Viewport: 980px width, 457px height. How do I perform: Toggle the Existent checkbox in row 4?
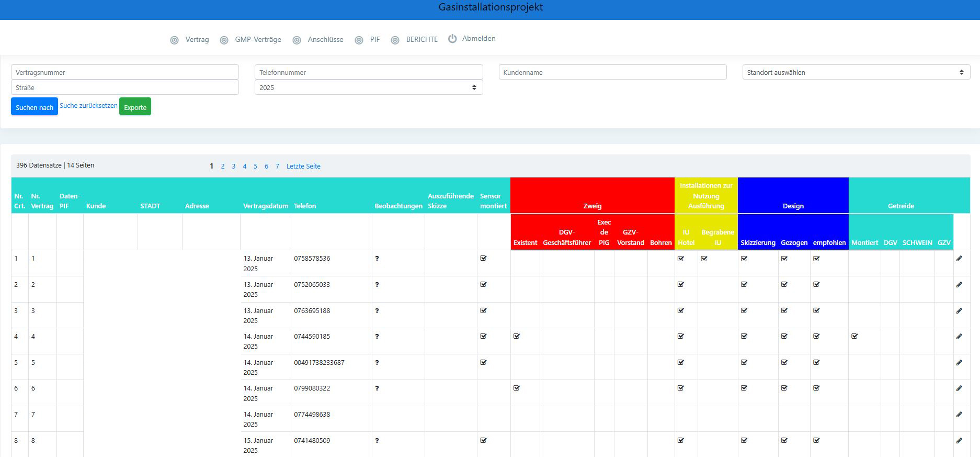click(517, 337)
